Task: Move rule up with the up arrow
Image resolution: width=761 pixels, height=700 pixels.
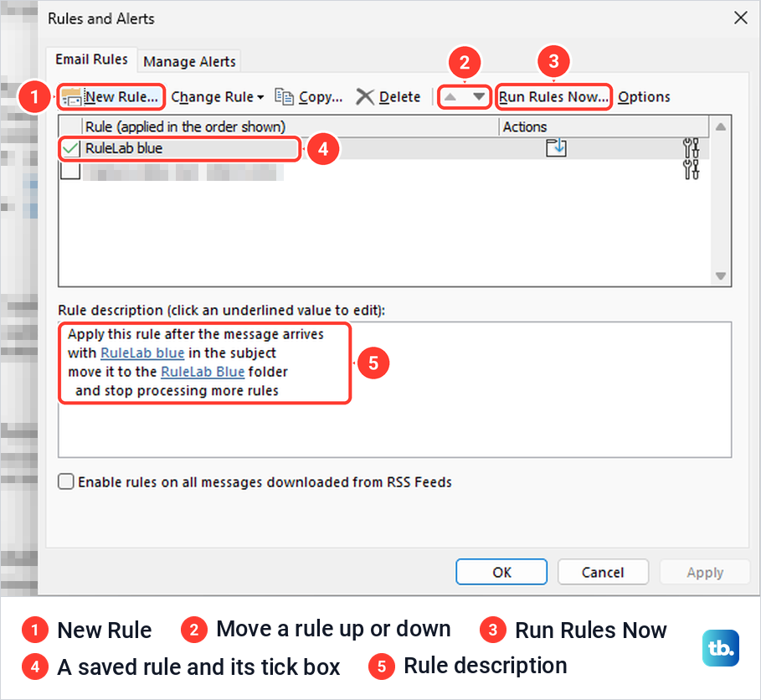Action: [x=450, y=96]
